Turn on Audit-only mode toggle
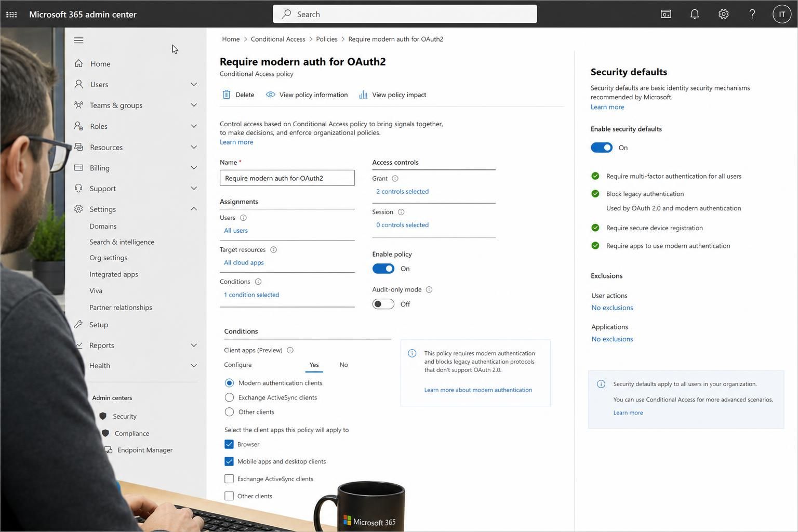798x532 pixels. [383, 304]
